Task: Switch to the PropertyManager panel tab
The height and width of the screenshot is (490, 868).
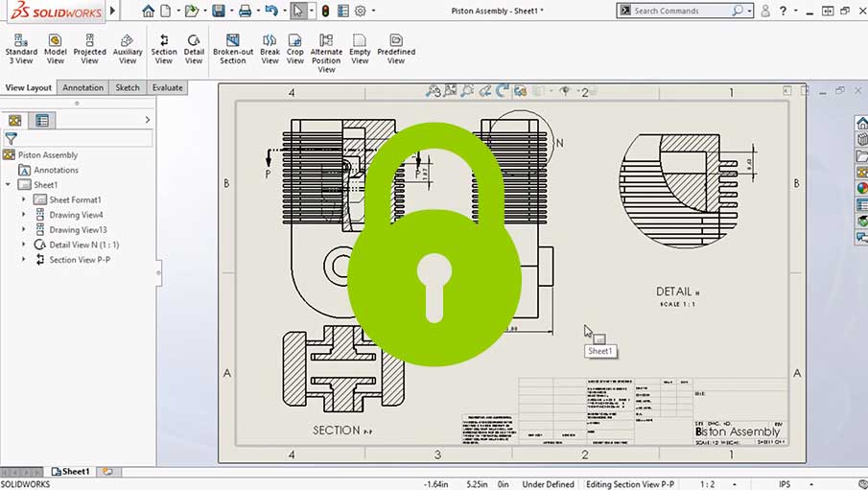Action: pos(41,120)
